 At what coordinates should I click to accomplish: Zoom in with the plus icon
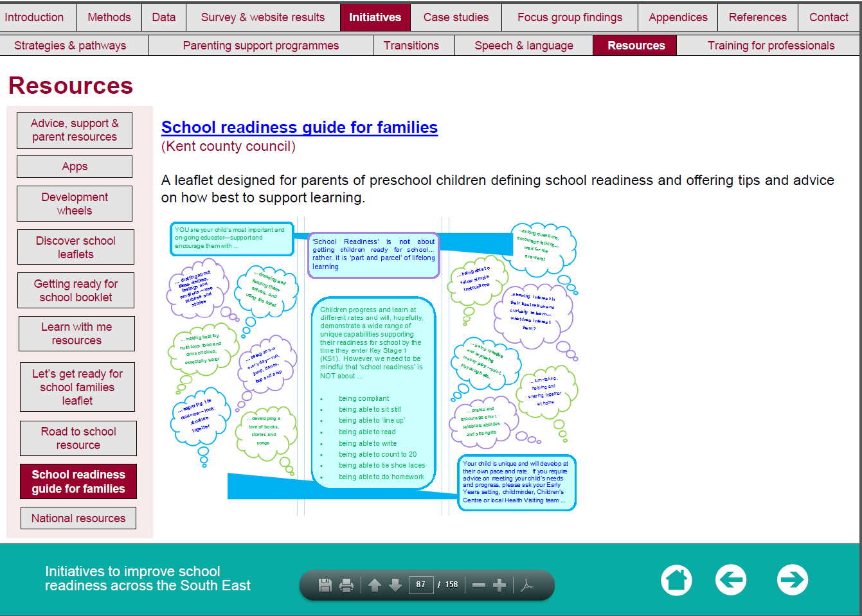coord(499,585)
